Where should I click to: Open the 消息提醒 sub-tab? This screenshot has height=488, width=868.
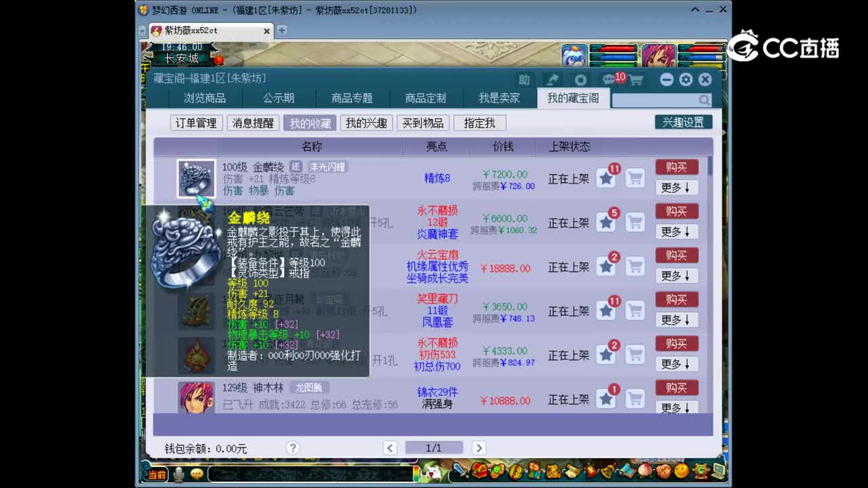point(253,123)
